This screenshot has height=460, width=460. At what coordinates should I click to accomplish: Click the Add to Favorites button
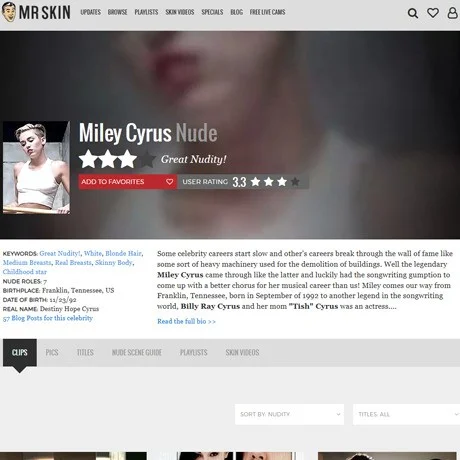pos(128,182)
